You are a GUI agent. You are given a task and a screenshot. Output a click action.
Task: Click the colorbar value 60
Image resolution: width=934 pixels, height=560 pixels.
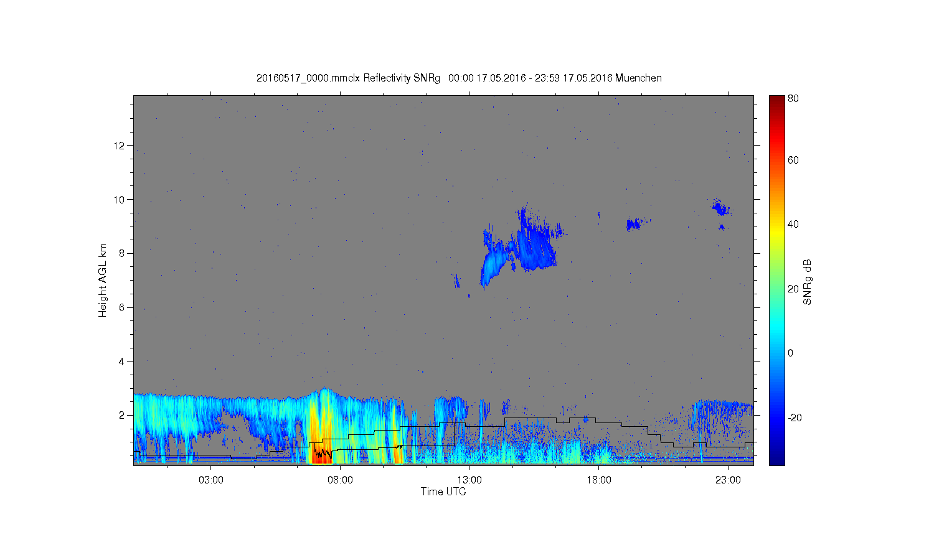pos(793,160)
